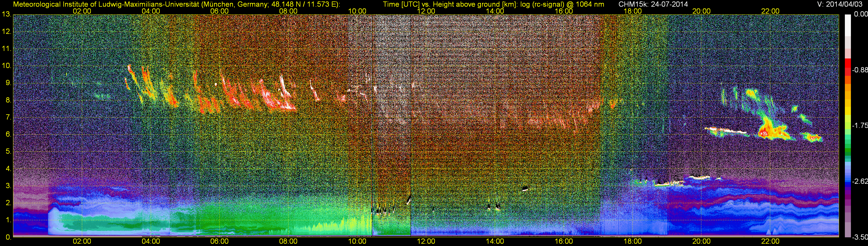The width and height of the screenshot is (868, 246).
Task: Click the height axis label '13.'
Action: (x=6, y=14)
